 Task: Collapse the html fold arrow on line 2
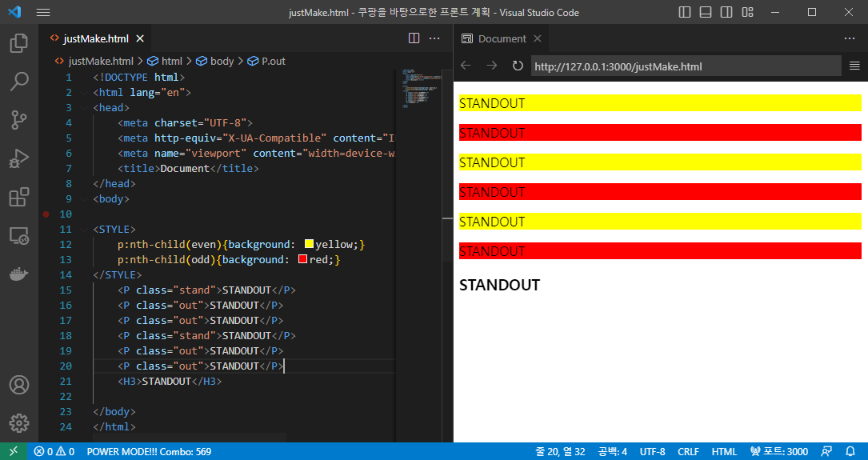click(83, 92)
